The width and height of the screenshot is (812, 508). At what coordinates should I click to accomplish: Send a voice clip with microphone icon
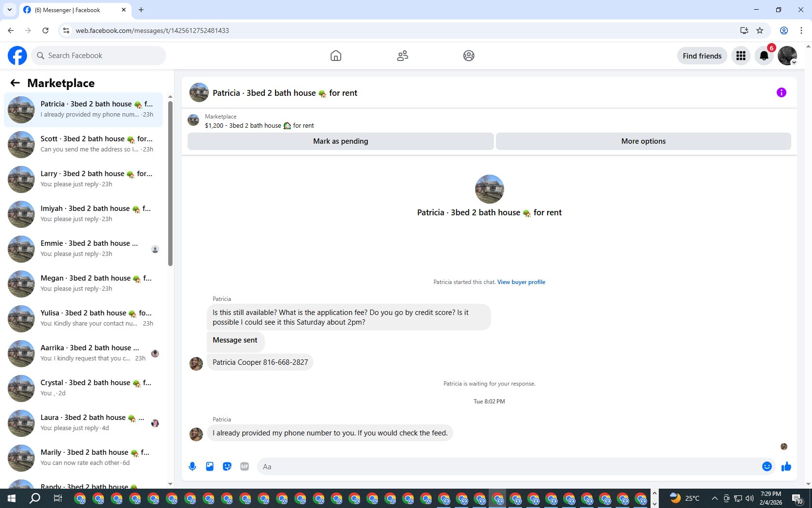pyautogui.click(x=192, y=466)
